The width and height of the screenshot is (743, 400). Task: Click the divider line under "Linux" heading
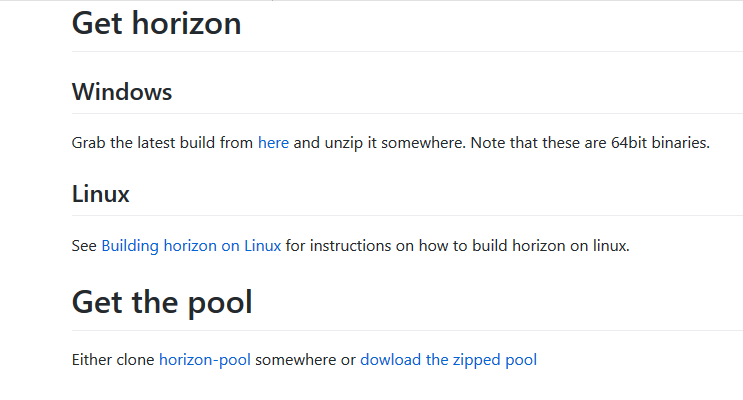pyautogui.click(x=408, y=216)
